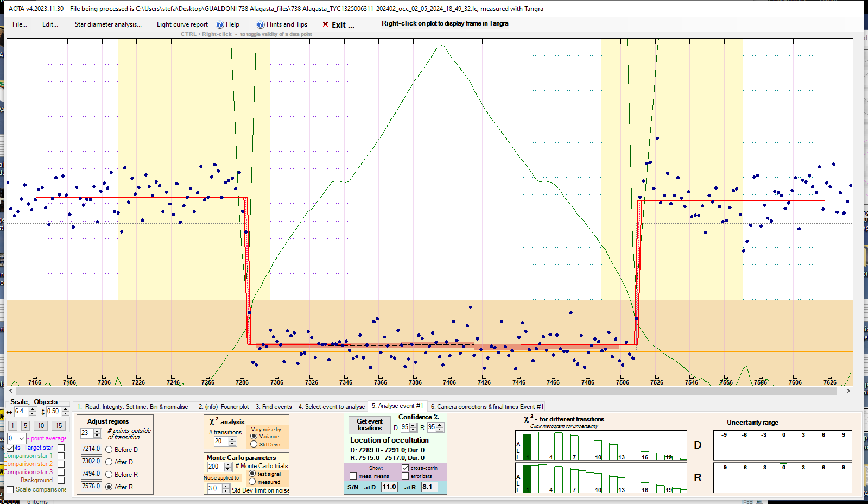Click the Get event locations button

coord(370,425)
